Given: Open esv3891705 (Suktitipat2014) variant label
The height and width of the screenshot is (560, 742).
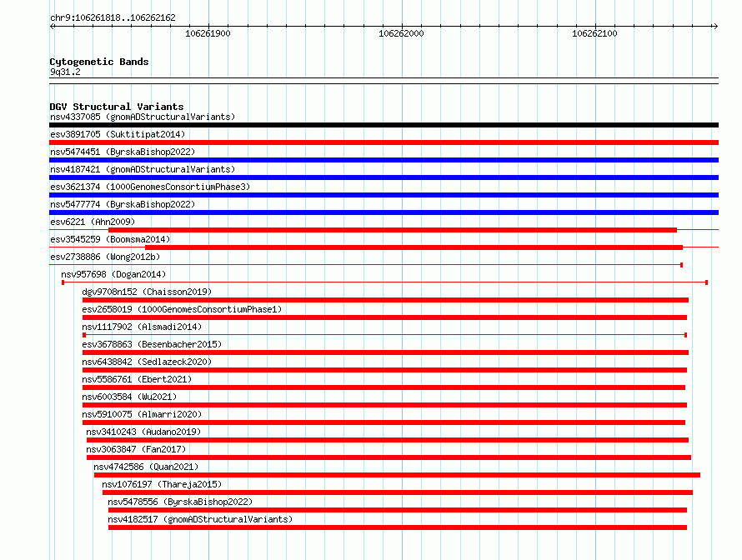Looking at the screenshot, I should pos(118,134).
